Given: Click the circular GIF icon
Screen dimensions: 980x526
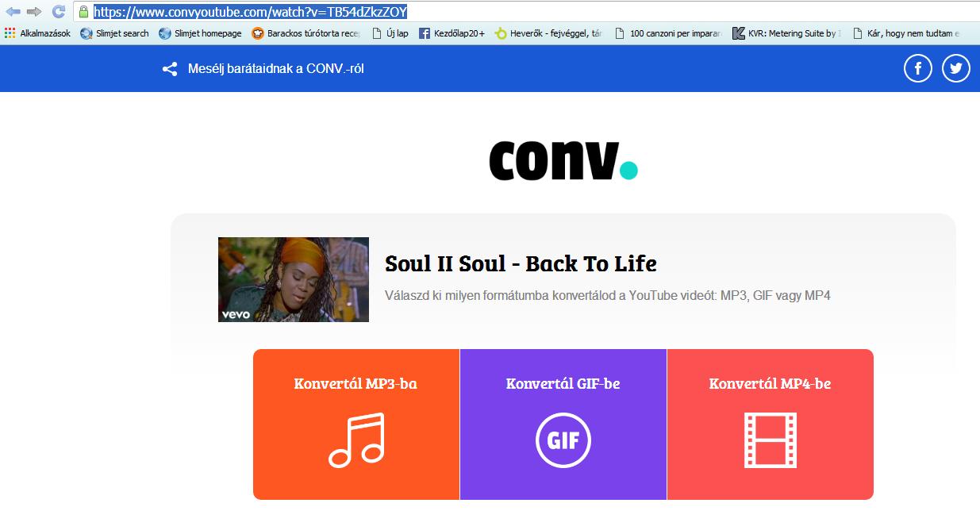Looking at the screenshot, I should pyautogui.click(x=563, y=440).
